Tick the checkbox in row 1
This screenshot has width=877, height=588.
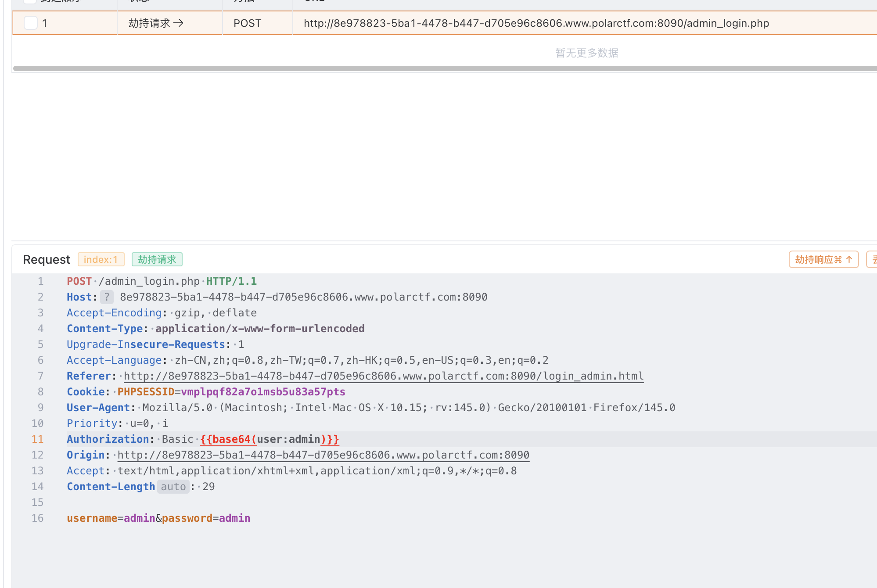tap(31, 23)
